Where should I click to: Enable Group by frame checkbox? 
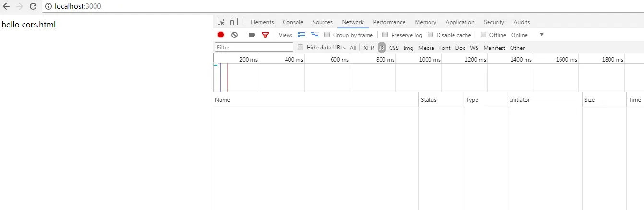click(x=327, y=35)
